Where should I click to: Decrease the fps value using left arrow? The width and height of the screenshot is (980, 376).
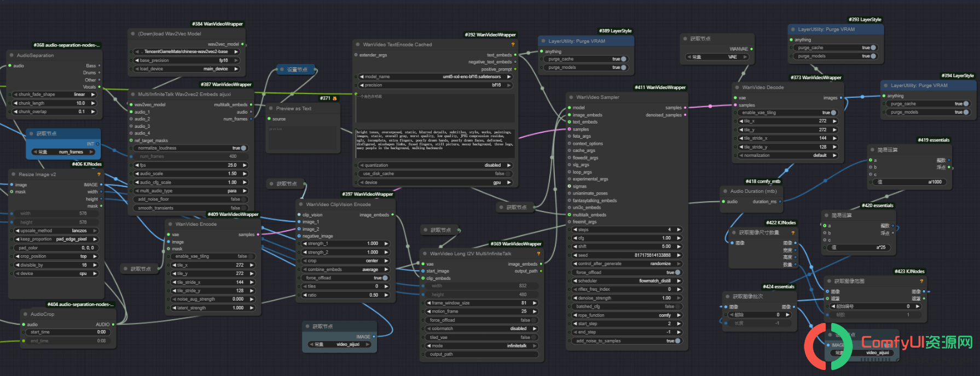pyautogui.click(x=137, y=165)
